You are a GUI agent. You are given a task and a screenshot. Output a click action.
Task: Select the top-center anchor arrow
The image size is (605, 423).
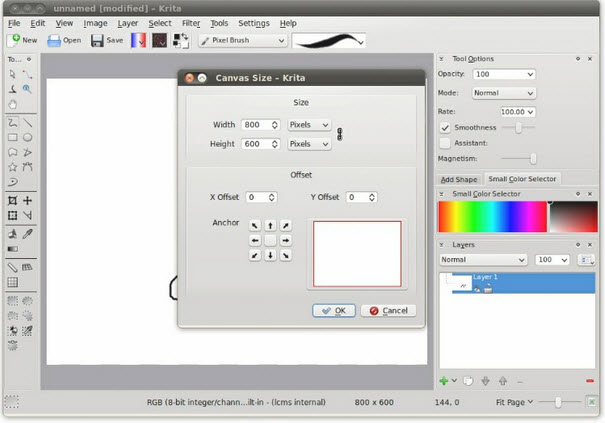coord(270,225)
